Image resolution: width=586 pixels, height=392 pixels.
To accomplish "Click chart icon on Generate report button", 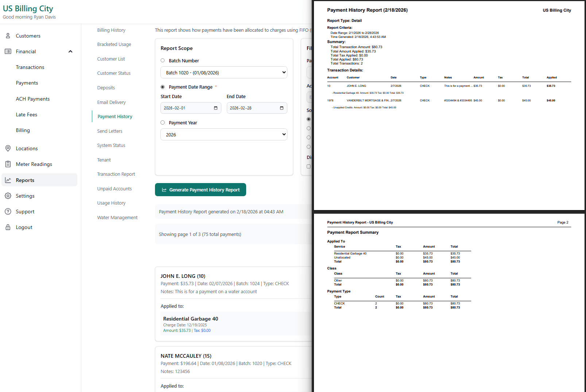I will point(164,190).
